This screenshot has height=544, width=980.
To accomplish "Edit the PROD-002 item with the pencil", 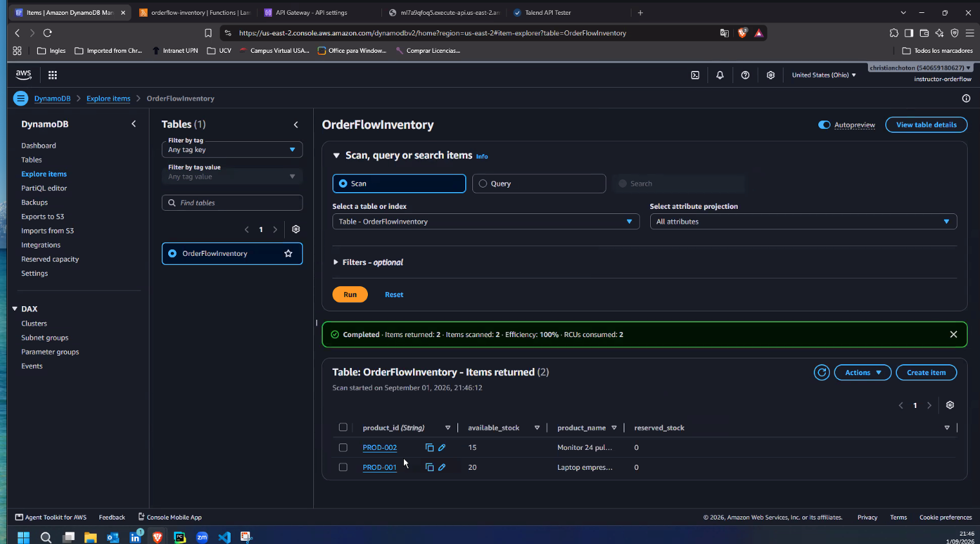I will pyautogui.click(x=442, y=447).
